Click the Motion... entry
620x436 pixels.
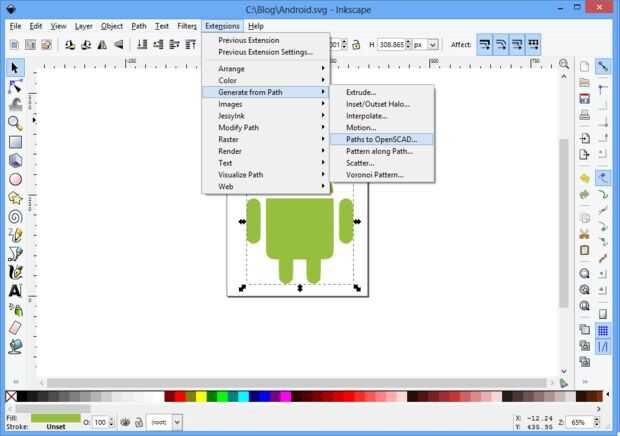382,128
